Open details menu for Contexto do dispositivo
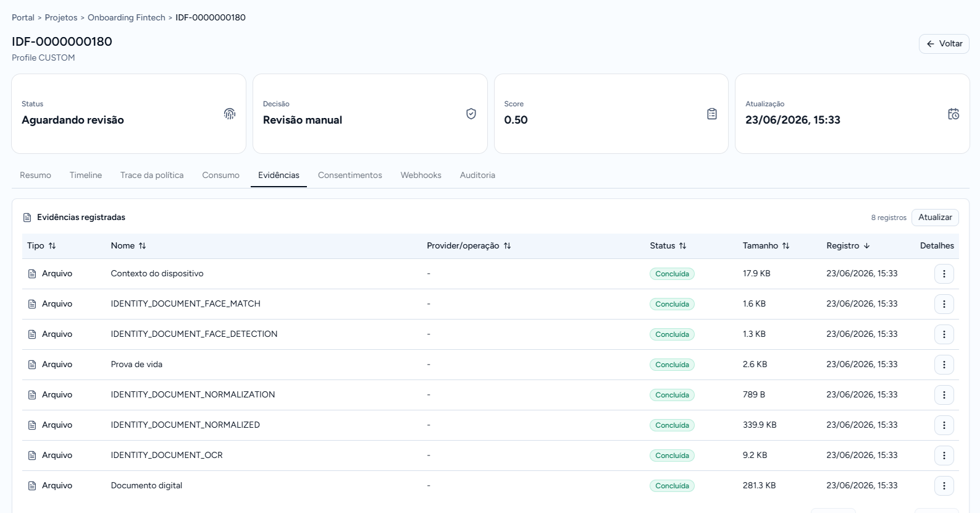This screenshot has height=513, width=980. [x=944, y=274]
